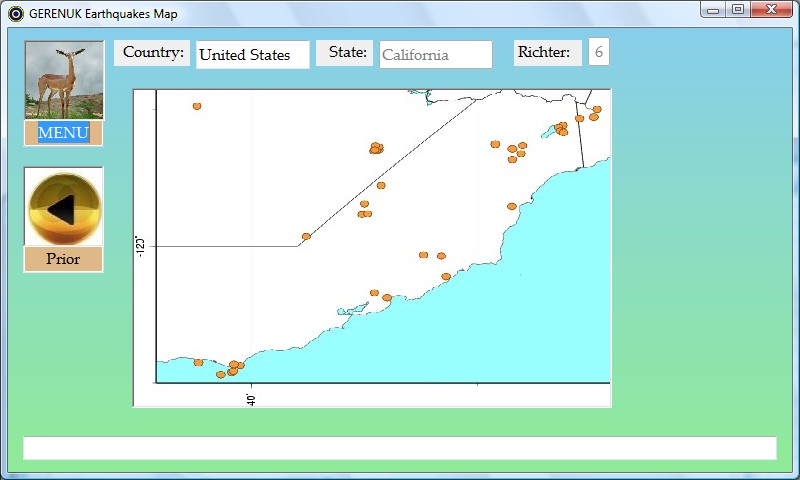Click the GERENUK app icon in title bar
The width and height of the screenshot is (800, 480).
pos(15,13)
